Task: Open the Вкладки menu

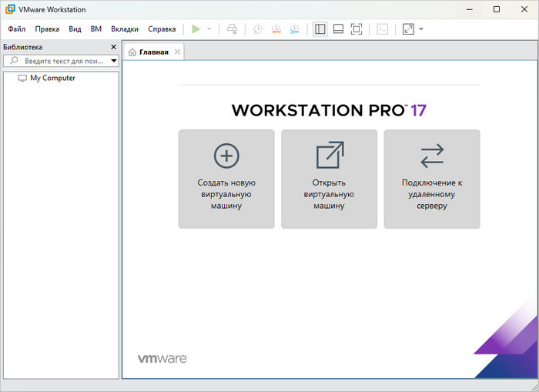Action: click(x=125, y=29)
